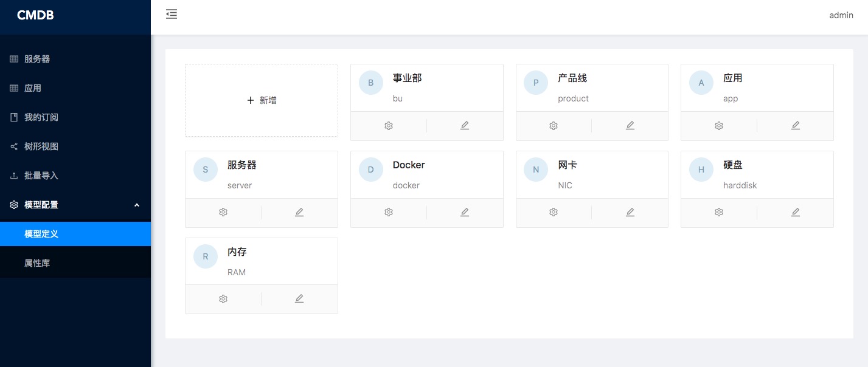Select 属性库 under 模型配置

(37, 263)
